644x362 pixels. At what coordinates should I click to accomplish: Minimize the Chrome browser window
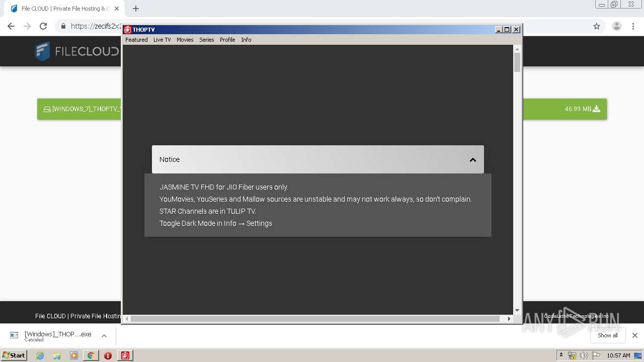coord(602,5)
